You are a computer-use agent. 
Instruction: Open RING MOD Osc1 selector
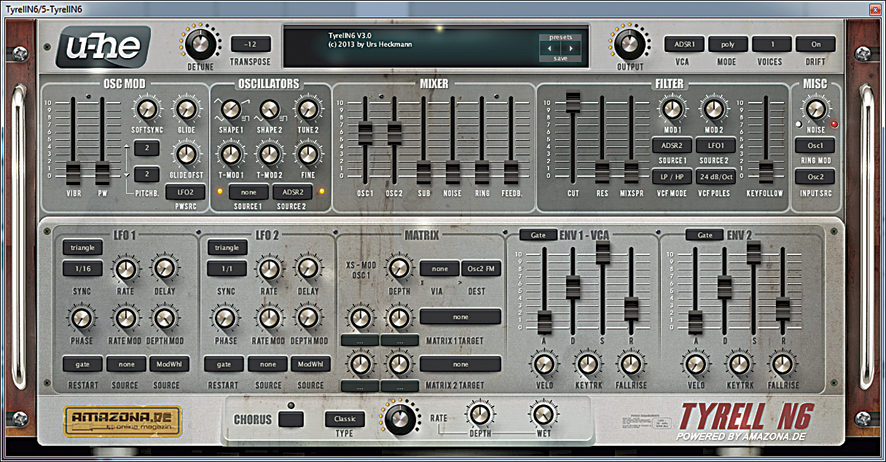tap(815, 145)
